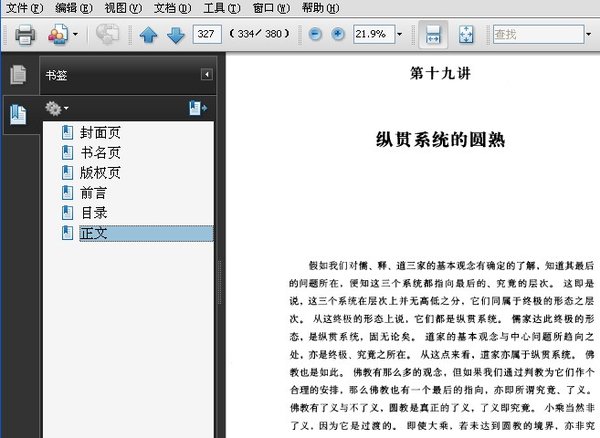Click the Print icon in toolbar
The height and width of the screenshot is (438, 600).
(25, 35)
